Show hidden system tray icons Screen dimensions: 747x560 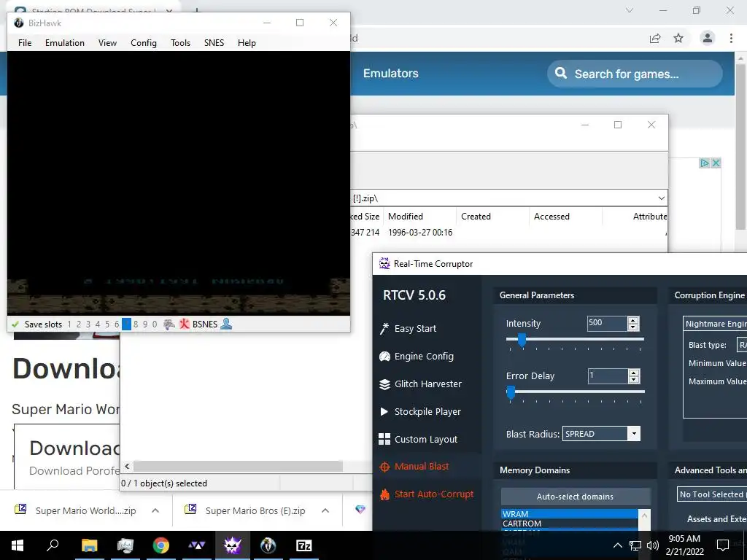[617, 545]
